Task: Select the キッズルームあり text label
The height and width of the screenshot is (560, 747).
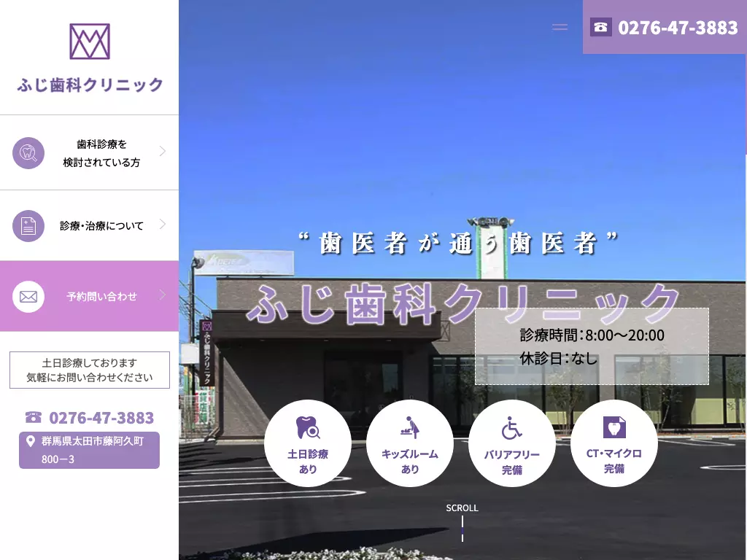Action: point(410,462)
